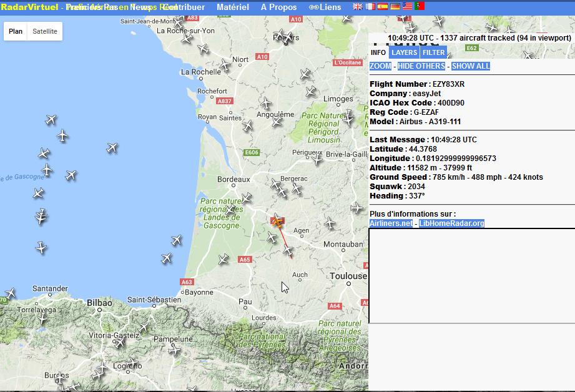The image size is (575, 392).
Task: Click the aircraft right of Bergerac label
Action: click(297, 189)
